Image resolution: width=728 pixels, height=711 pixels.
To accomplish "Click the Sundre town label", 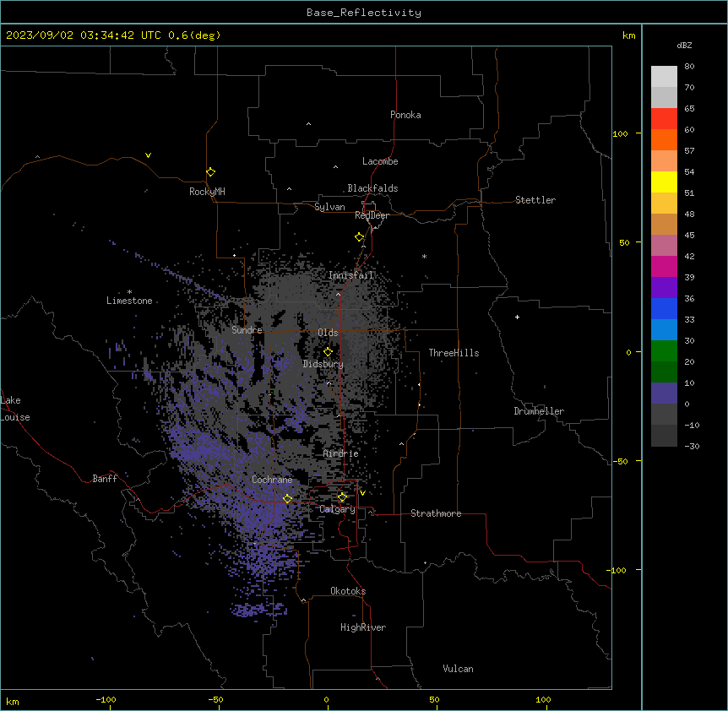I will [x=247, y=330].
